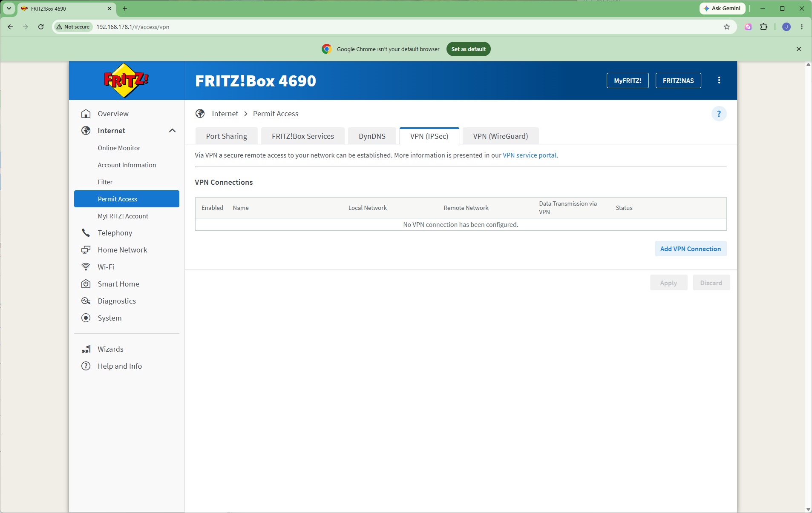Click the Status column header
This screenshot has height=513, width=812.
[x=624, y=208]
